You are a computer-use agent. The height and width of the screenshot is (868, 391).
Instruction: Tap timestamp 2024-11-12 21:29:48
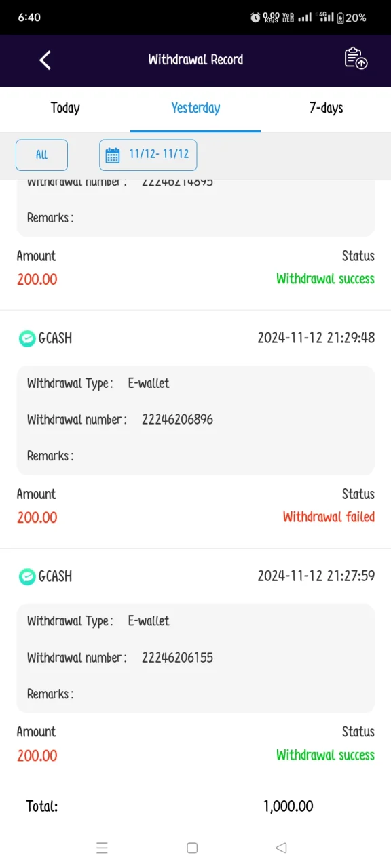pyautogui.click(x=316, y=338)
